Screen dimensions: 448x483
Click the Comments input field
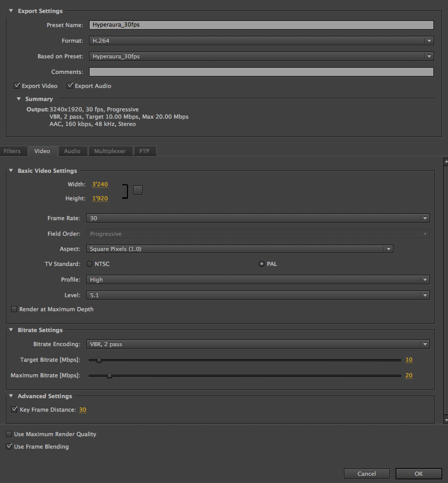click(x=261, y=72)
